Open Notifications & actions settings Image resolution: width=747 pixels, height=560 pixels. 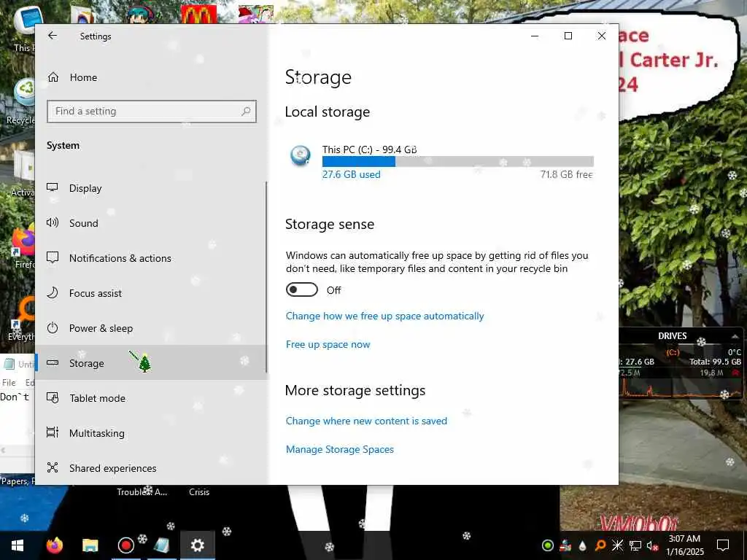(x=152, y=258)
